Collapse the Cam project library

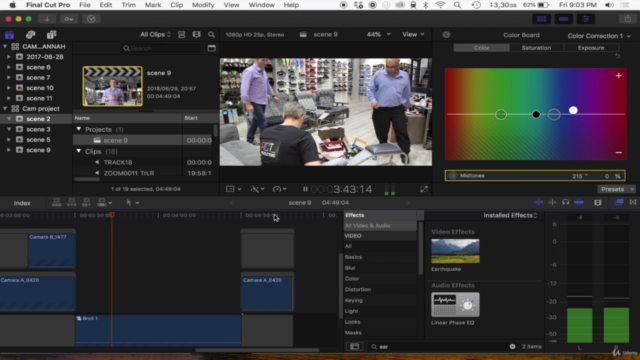(x=5, y=109)
